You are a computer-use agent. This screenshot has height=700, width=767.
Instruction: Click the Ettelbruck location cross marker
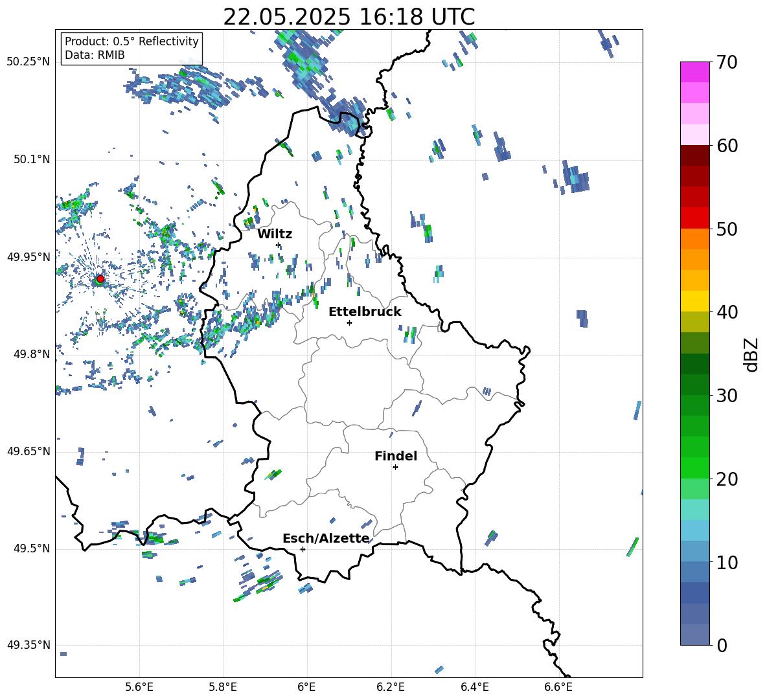pos(349,322)
